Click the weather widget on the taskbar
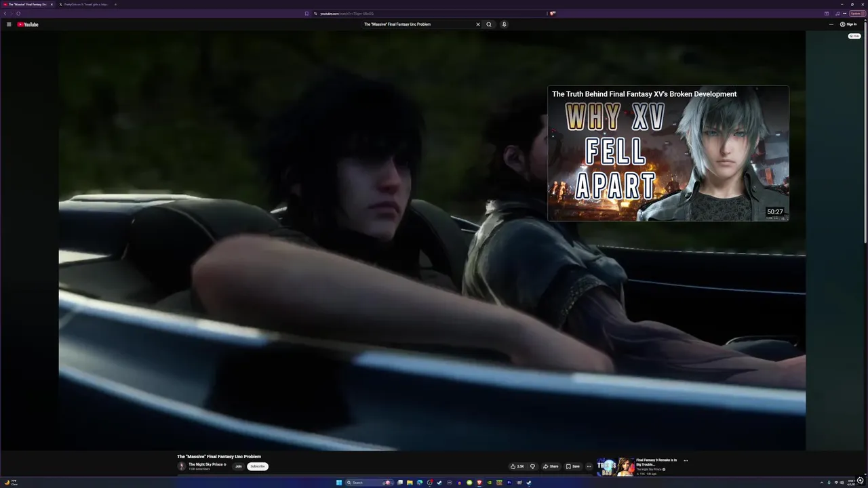868x488 pixels. [x=12, y=483]
